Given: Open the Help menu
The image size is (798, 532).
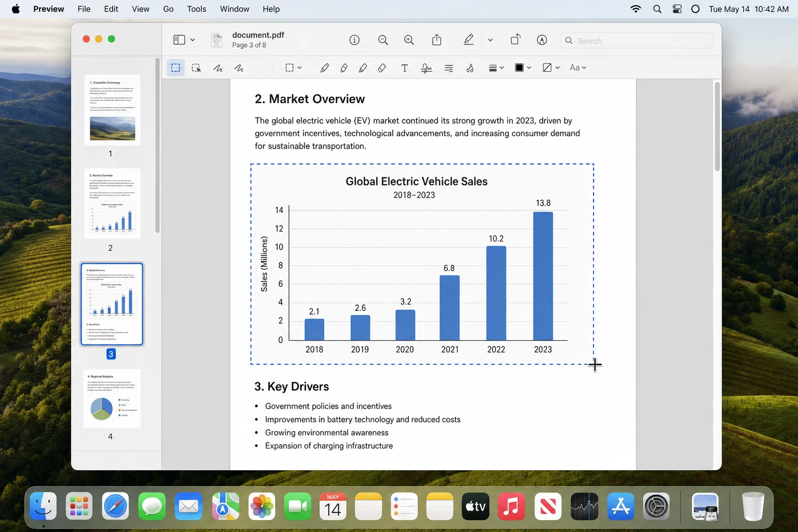Looking at the screenshot, I should pos(271,9).
